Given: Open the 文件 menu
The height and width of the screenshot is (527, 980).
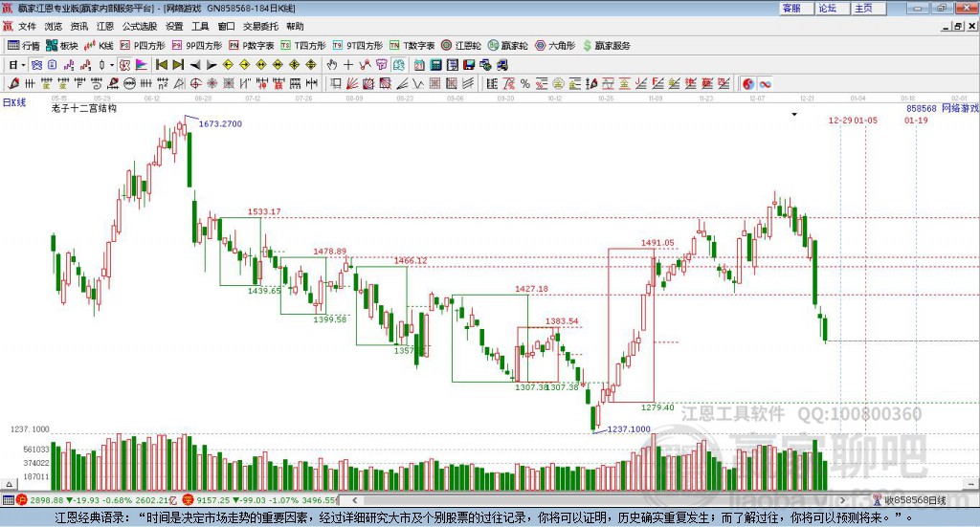Looking at the screenshot, I should click(27, 26).
